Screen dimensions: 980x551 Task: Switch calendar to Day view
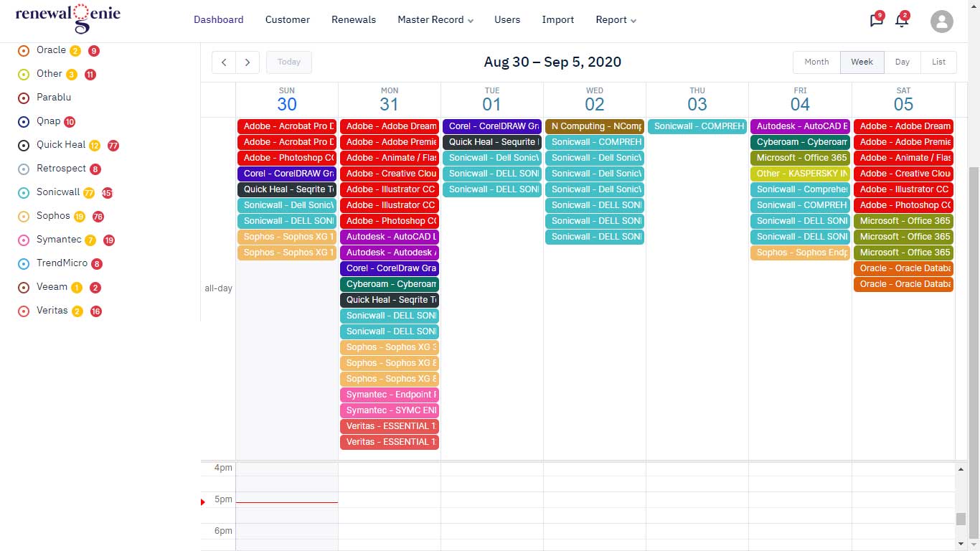[x=903, y=62]
